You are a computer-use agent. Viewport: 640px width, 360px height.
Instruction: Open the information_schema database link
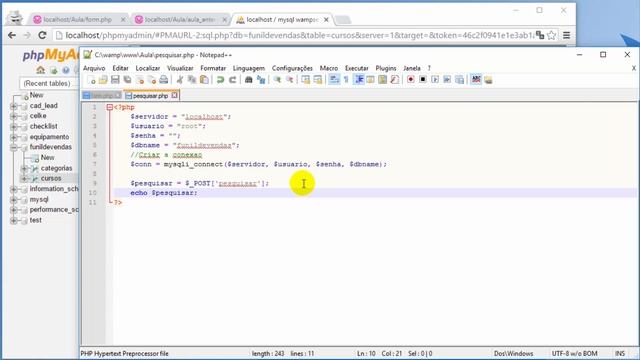click(x=54, y=189)
